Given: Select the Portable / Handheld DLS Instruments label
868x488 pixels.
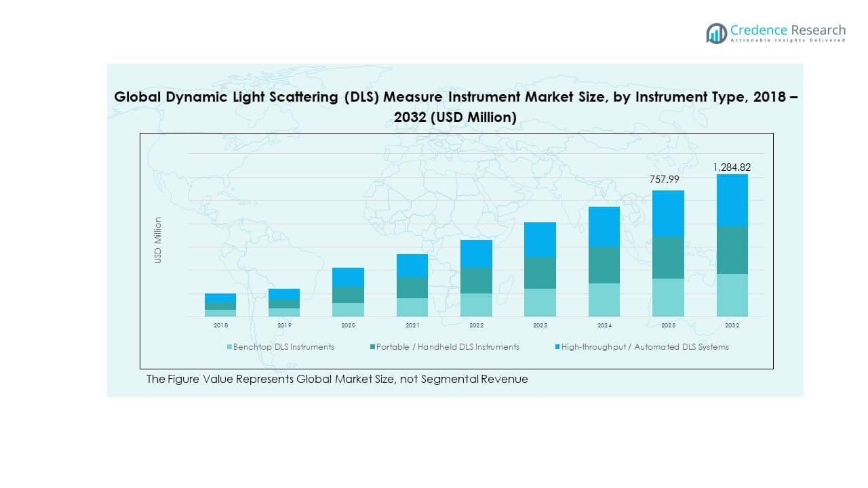Looking at the screenshot, I should tap(448, 347).
